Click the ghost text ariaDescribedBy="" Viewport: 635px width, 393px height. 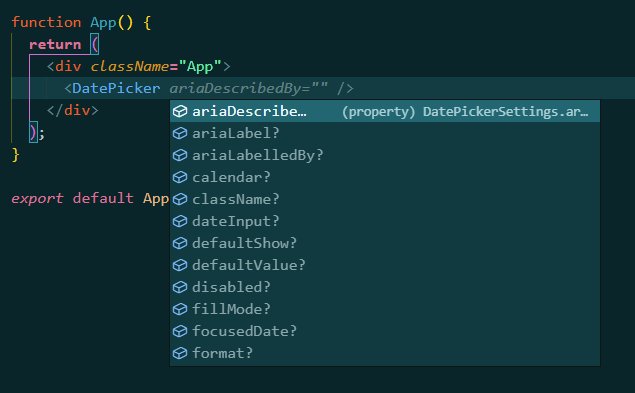pos(249,88)
